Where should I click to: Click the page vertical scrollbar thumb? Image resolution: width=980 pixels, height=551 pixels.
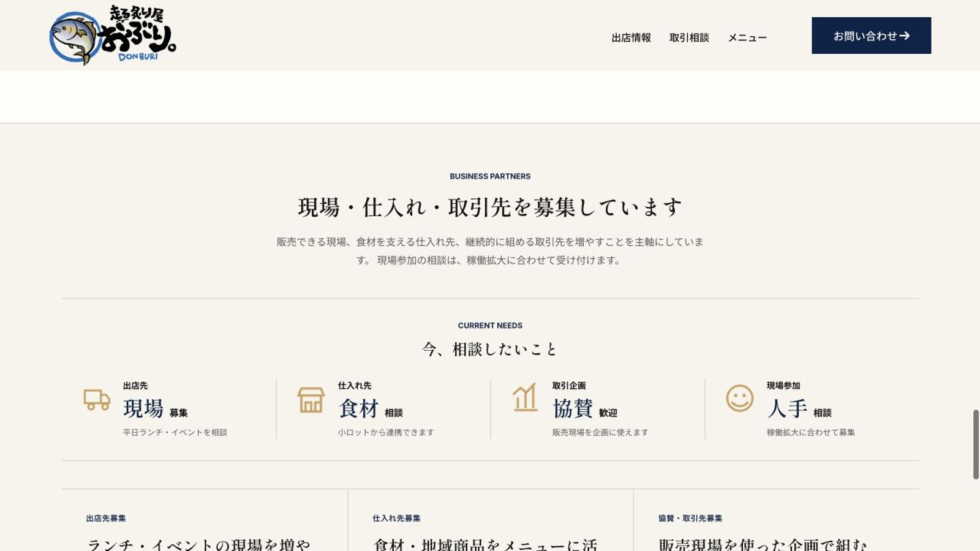[x=976, y=444]
